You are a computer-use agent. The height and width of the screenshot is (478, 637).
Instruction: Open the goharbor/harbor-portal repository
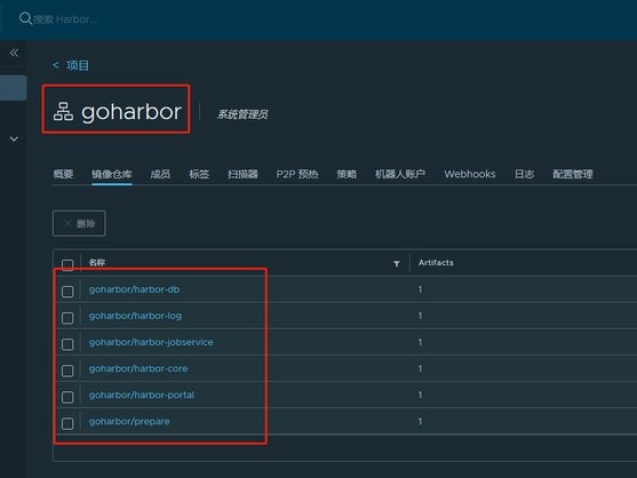click(x=141, y=395)
